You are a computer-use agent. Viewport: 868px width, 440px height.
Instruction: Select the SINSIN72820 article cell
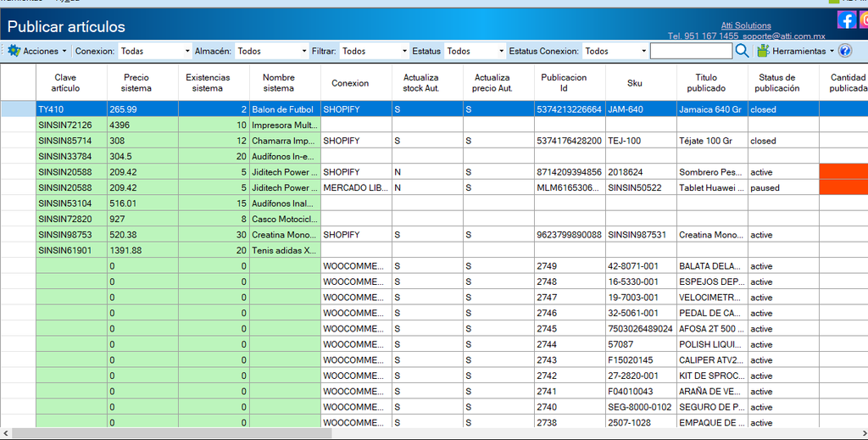72,219
